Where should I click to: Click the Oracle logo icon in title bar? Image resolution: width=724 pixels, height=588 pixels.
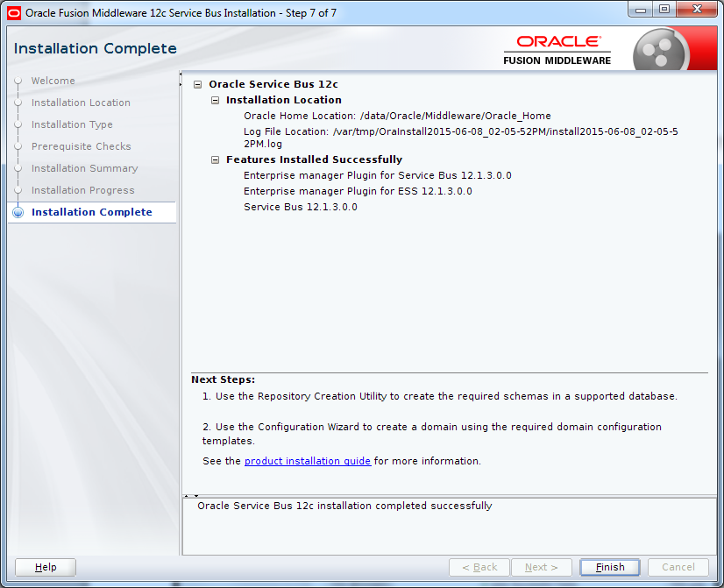14,13
